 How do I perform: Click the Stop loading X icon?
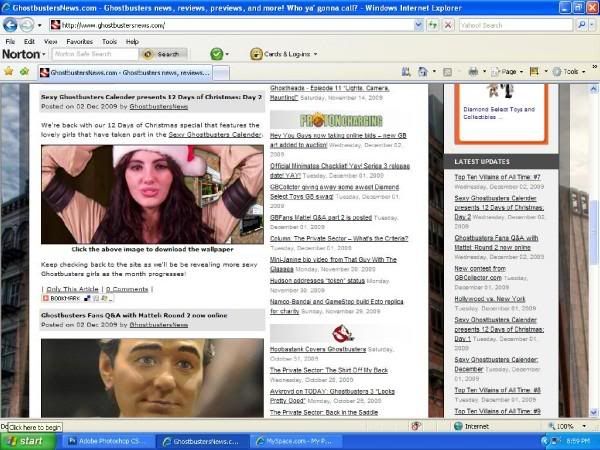point(448,25)
